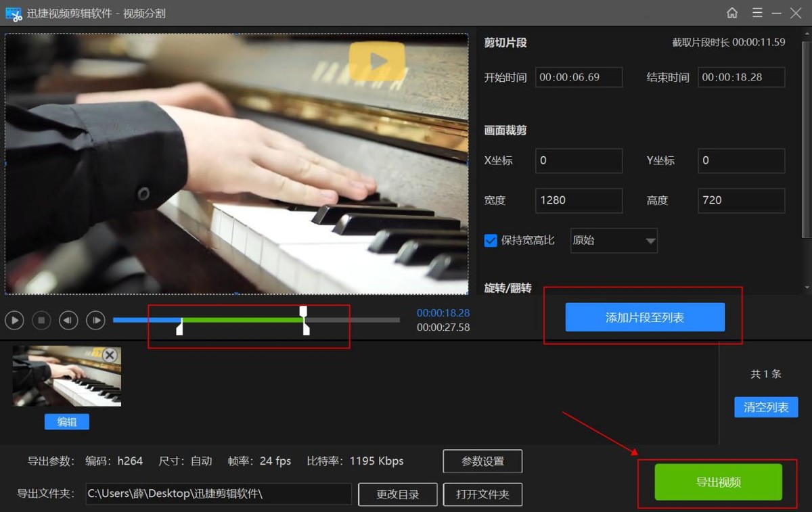812x512 pixels.
Task: Click the 共 1 条 count label
Action: coord(766,374)
